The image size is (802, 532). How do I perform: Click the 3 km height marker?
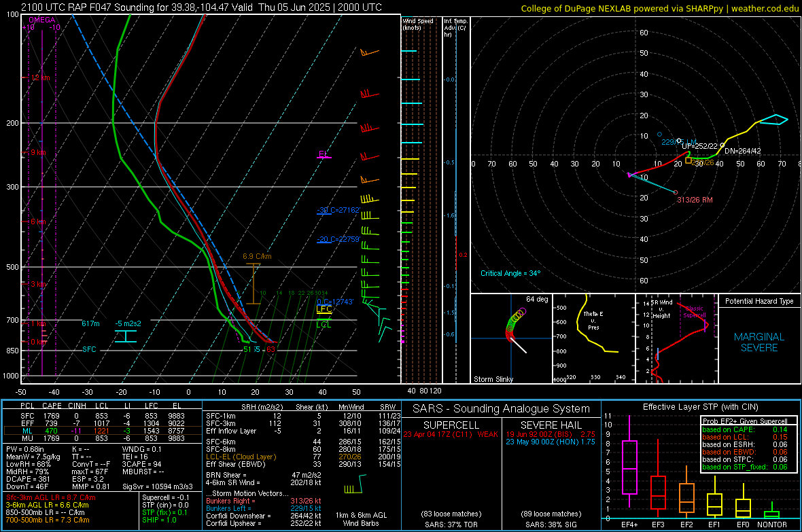point(38,284)
